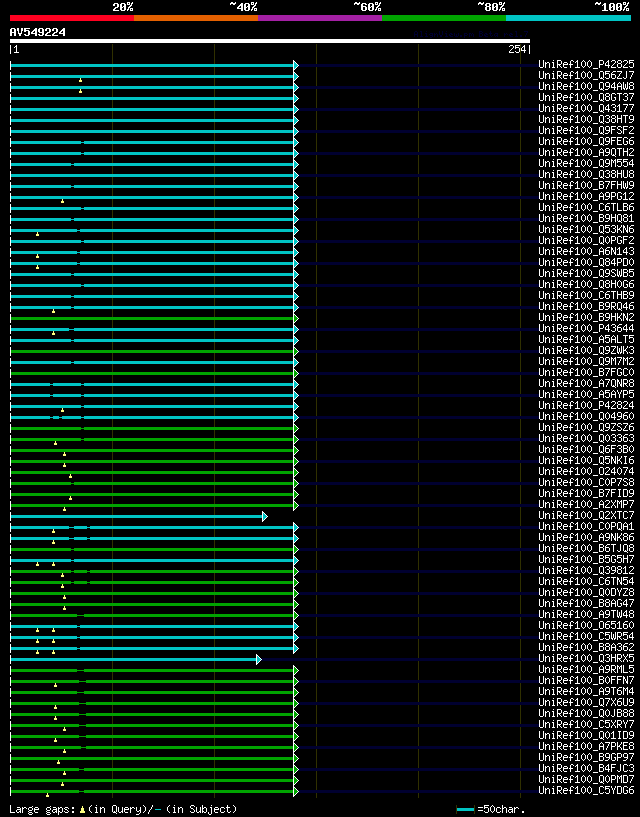
Task: Click the green arrowhead on the C5YDG6 row
Action: tap(296, 791)
